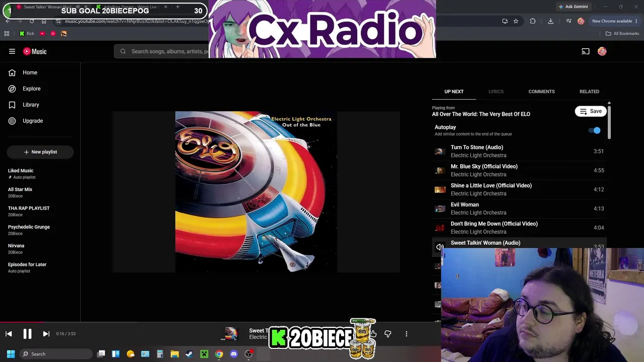Open the Kick bookmark

[27, 34]
